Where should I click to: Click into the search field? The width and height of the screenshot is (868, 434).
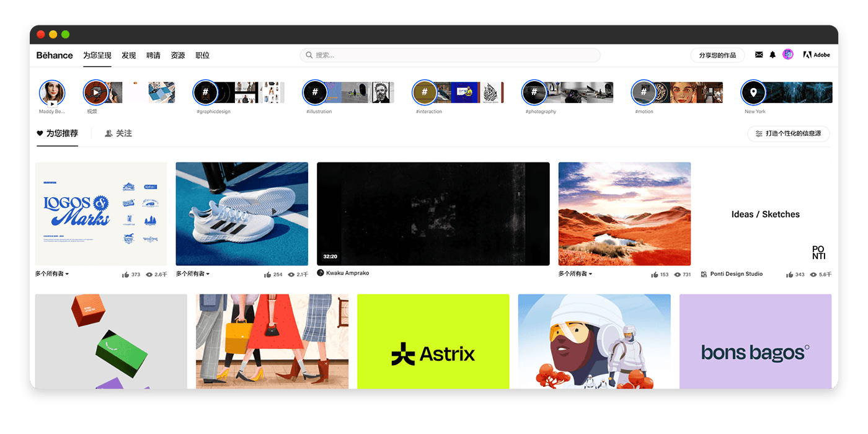450,55
